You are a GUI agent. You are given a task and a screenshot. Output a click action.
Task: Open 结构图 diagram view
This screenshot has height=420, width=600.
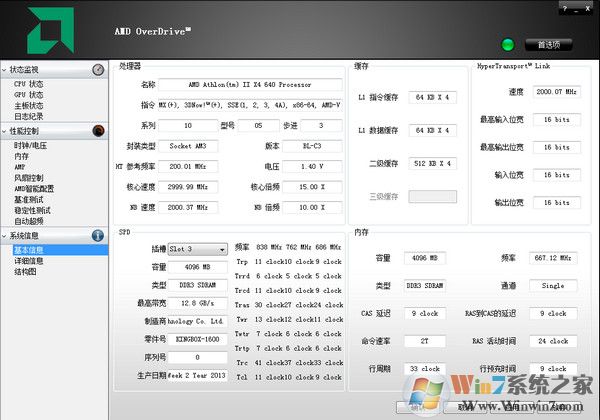click(25, 271)
